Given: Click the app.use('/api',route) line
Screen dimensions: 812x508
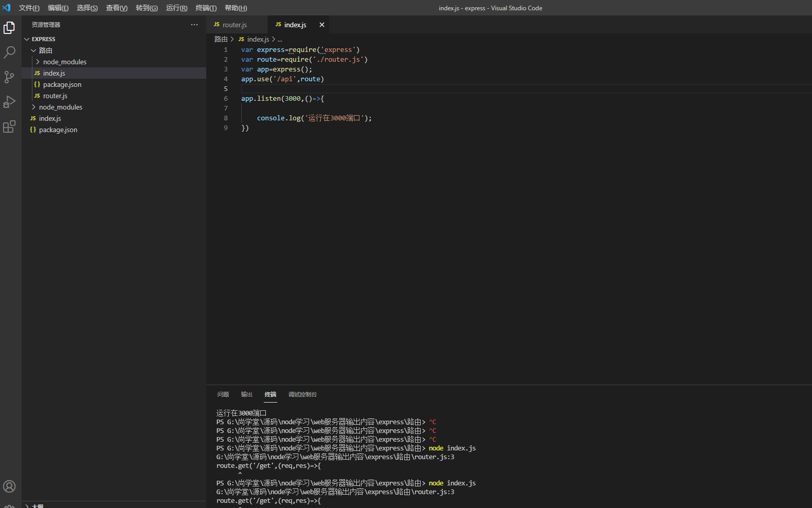Looking at the screenshot, I should click(x=282, y=79).
